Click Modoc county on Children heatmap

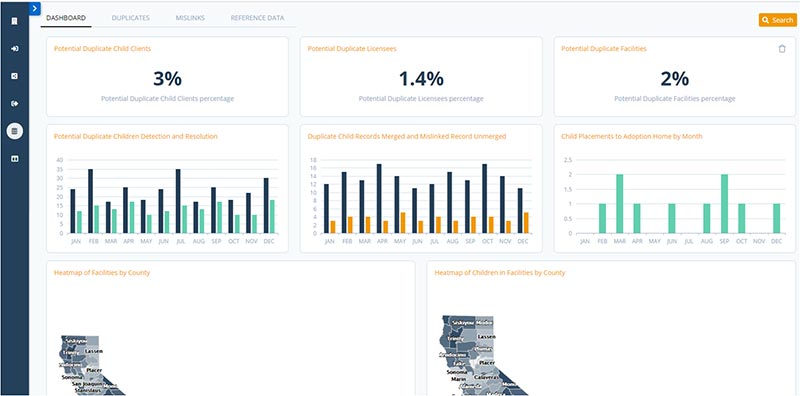point(484,323)
